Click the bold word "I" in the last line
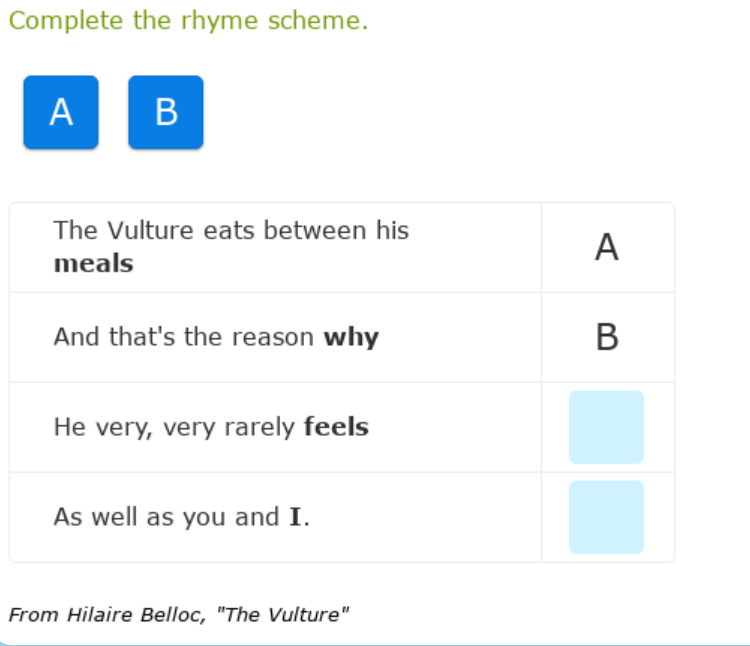 click(x=296, y=518)
